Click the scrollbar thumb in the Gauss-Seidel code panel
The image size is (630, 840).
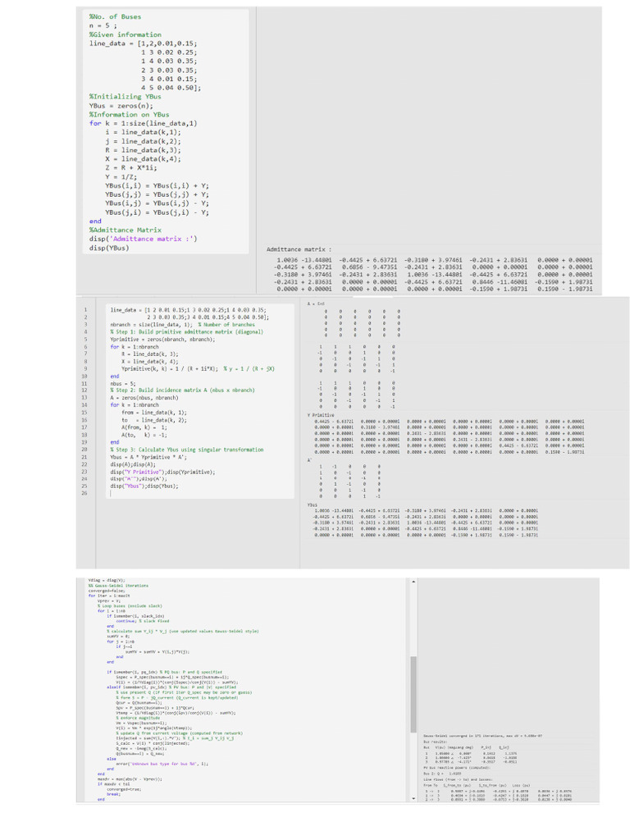coord(413,694)
